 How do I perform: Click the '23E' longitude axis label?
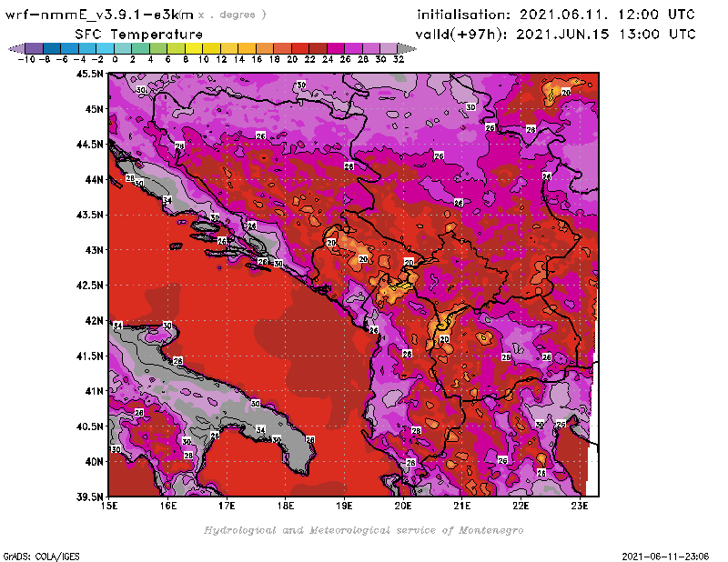coord(580,506)
